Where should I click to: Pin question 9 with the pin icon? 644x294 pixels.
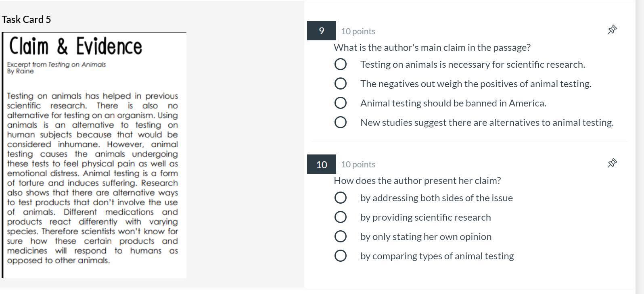pyautogui.click(x=612, y=29)
